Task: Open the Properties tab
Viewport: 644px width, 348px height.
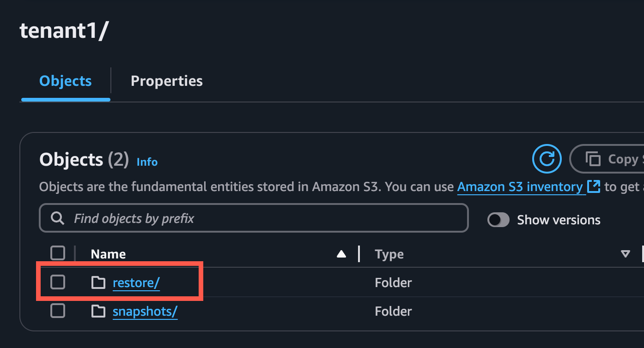Action: click(167, 81)
